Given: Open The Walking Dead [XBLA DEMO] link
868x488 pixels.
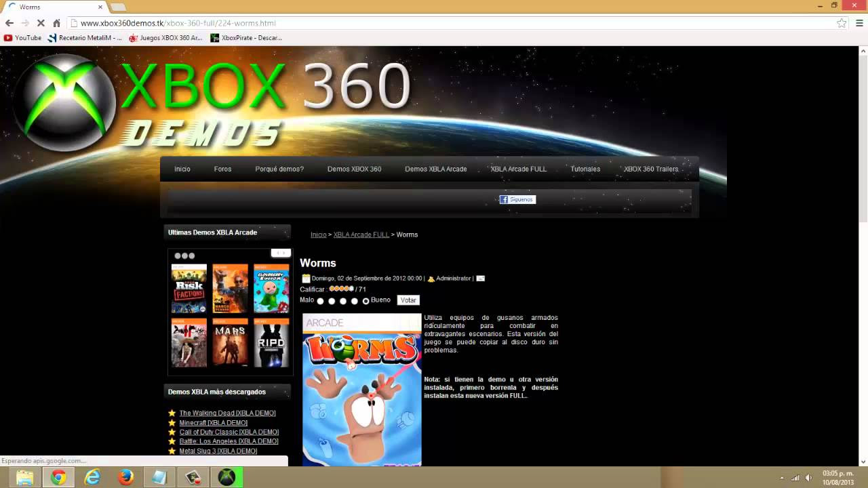Looking at the screenshot, I should coord(227,413).
